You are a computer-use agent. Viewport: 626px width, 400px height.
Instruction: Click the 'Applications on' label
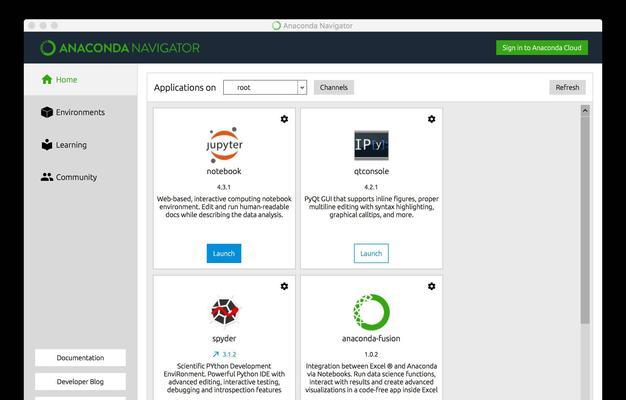(185, 88)
